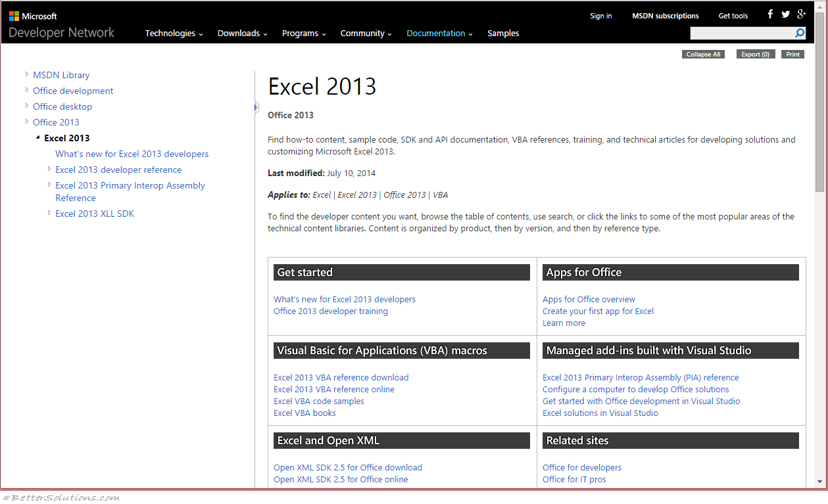Viewport: 828px width, 504px height.
Task: Open What's new link under Get started
Action: click(x=345, y=299)
